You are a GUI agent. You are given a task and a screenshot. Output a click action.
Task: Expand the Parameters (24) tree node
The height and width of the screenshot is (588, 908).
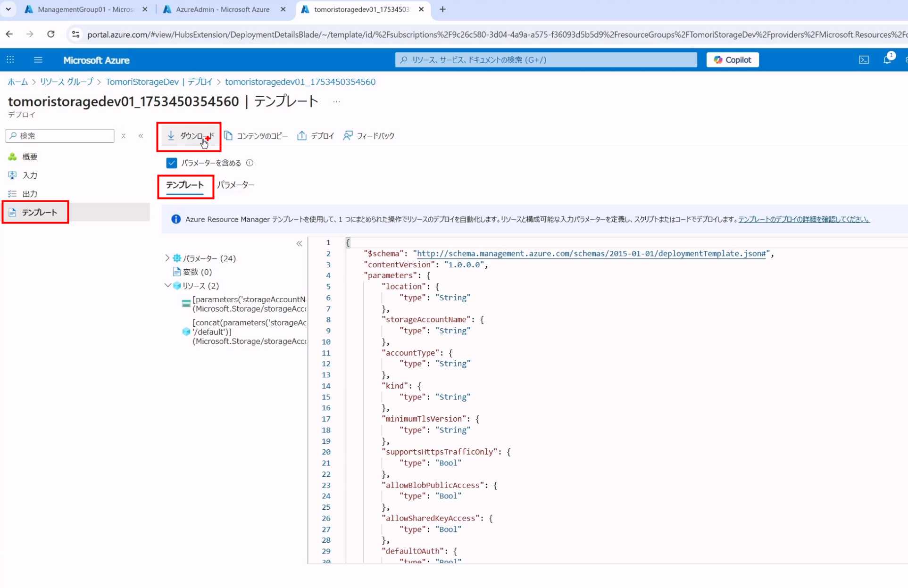(x=167, y=258)
